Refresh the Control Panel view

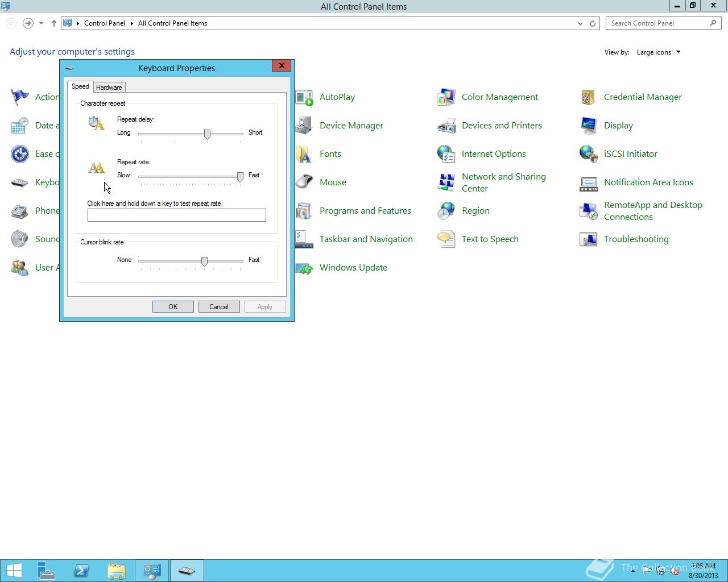[x=593, y=23]
